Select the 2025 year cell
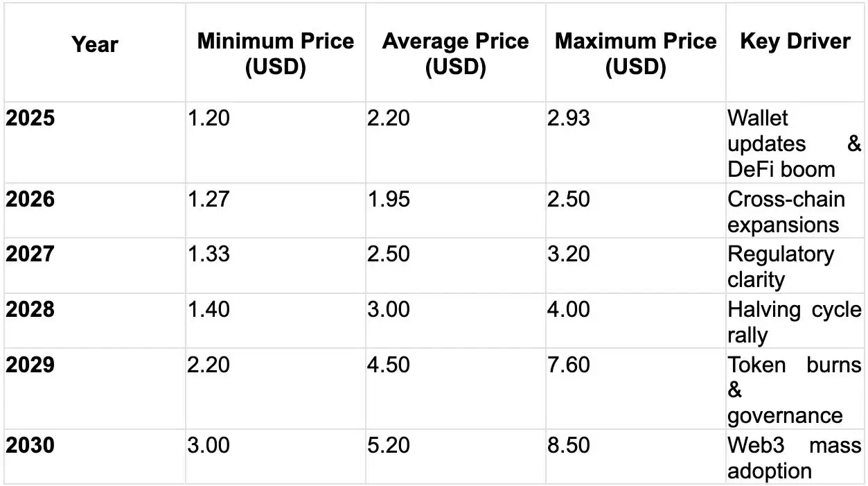This screenshot has width=868, height=486. [30, 119]
